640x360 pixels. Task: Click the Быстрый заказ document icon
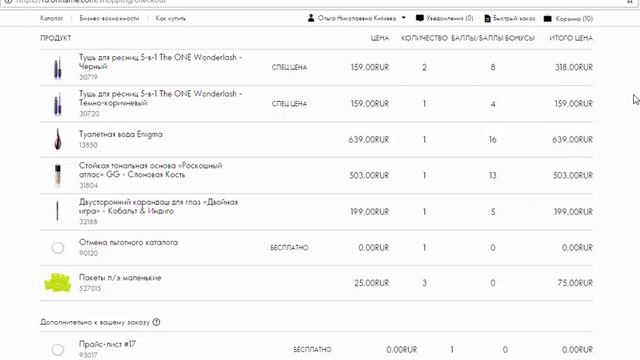(x=487, y=18)
